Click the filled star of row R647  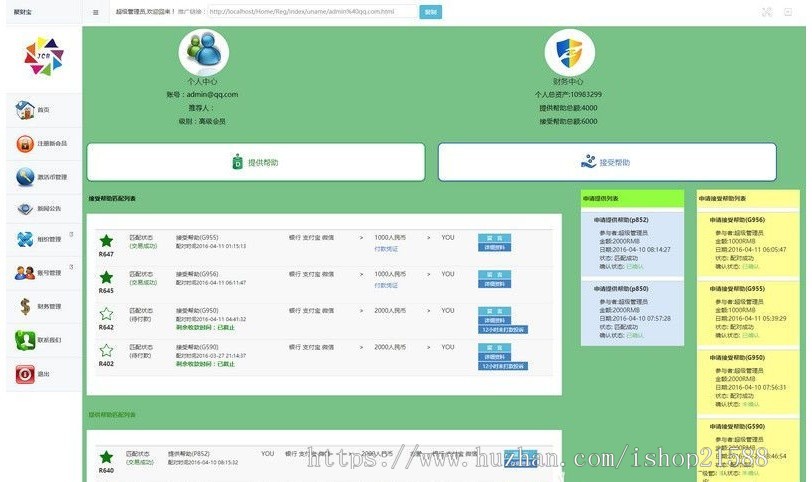(106, 241)
